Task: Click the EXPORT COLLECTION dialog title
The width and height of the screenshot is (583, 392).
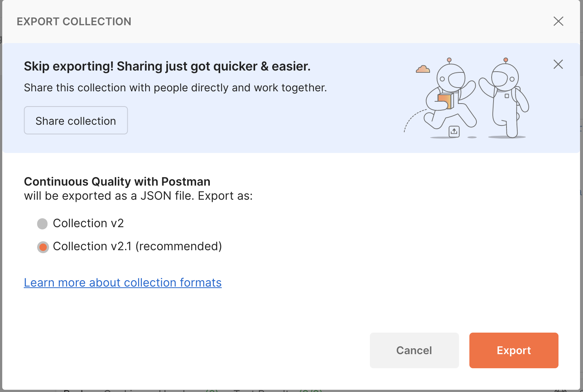Action: click(74, 22)
